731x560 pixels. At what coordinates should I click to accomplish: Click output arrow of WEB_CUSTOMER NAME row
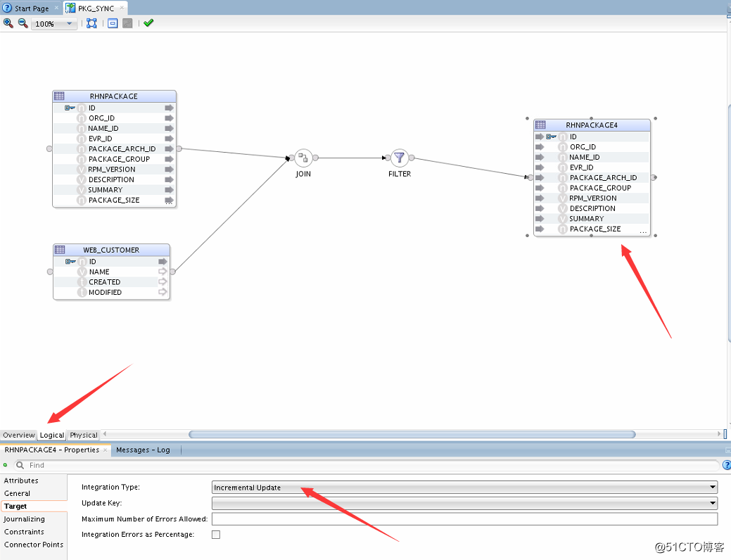(x=163, y=272)
